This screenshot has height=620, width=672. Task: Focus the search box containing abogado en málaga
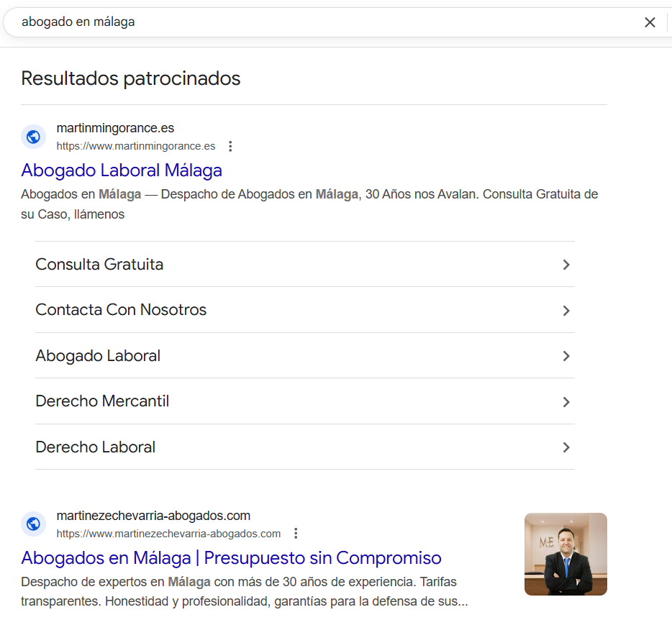(x=324, y=22)
